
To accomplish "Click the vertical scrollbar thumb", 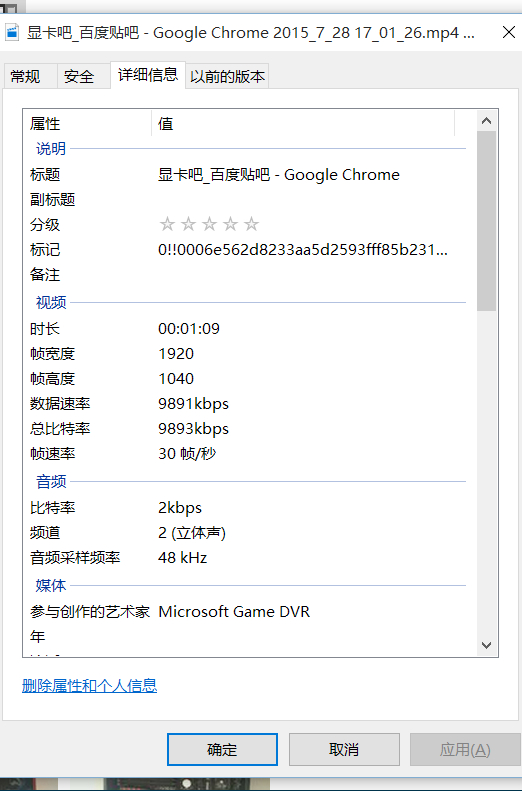I will click(x=486, y=221).
